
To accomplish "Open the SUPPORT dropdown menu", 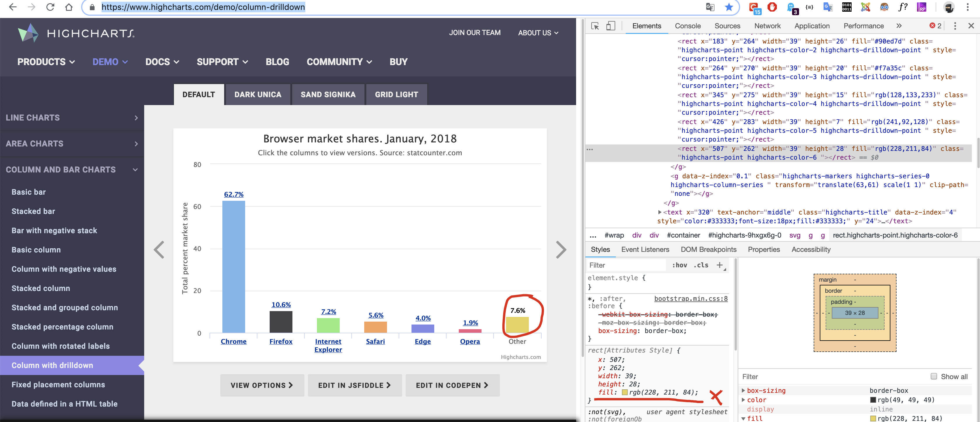I will (x=222, y=62).
